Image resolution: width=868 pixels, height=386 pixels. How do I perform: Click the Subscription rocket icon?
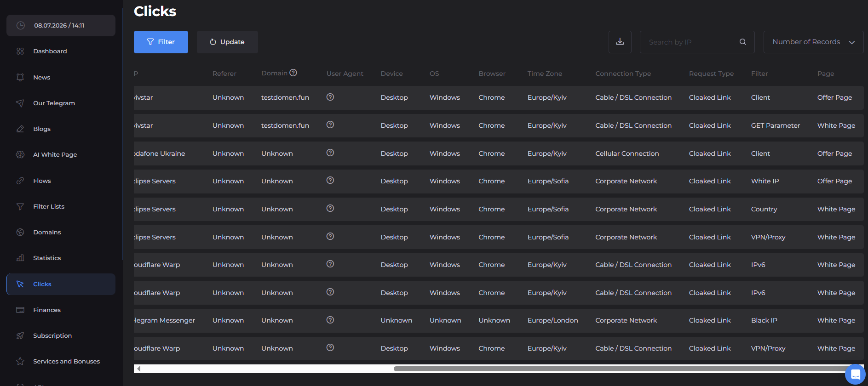[x=20, y=335]
